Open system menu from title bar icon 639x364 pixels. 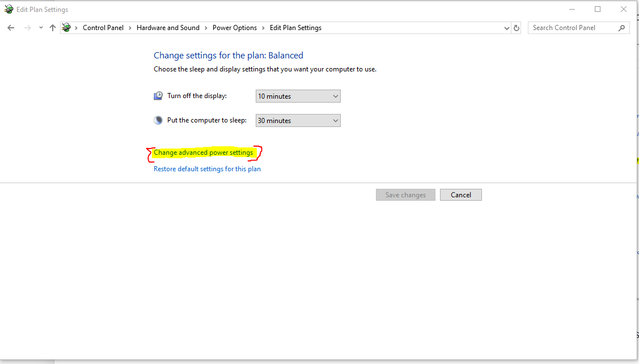coord(9,9)
